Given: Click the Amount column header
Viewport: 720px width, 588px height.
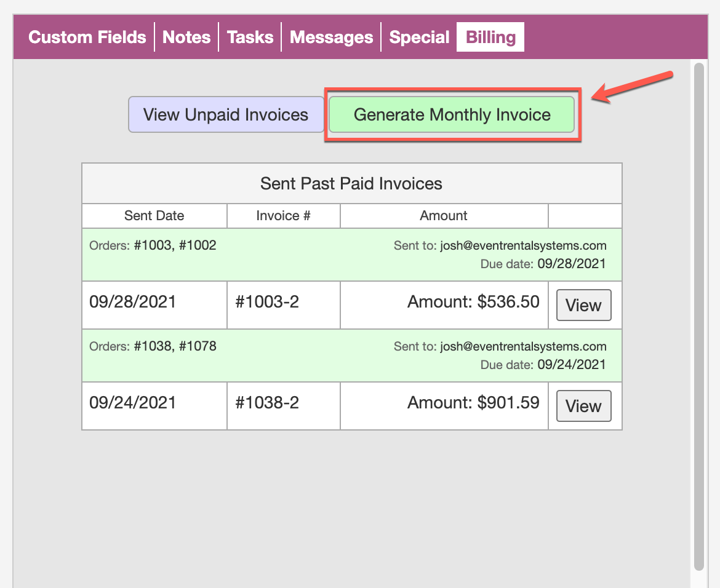Looking at the screenshot, I should 444,216.
